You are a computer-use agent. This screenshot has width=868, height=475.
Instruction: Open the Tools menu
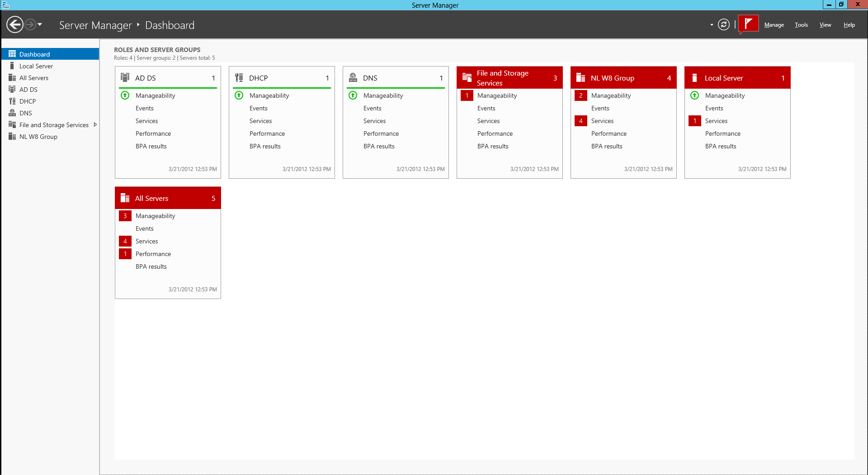[x=801, y=25]
